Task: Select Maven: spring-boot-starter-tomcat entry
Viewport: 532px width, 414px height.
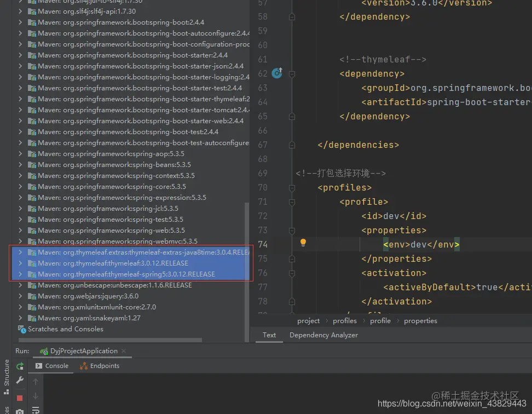Action: coord(143,110)
